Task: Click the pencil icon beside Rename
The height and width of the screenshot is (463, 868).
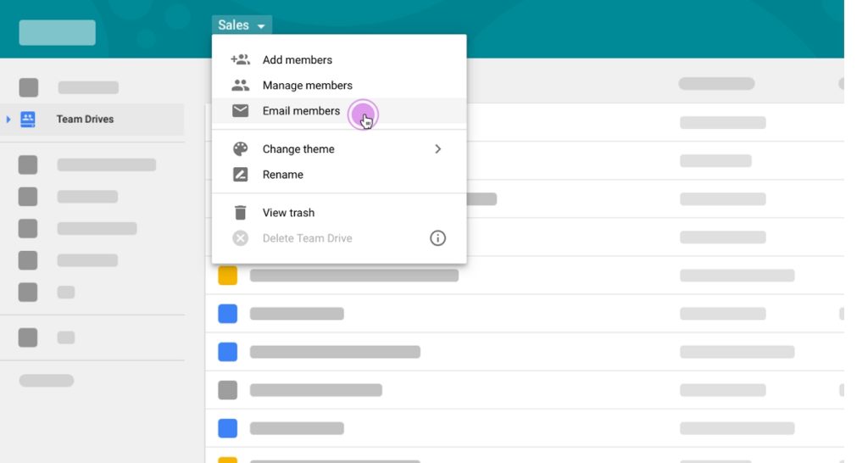Action: point(240,175)
